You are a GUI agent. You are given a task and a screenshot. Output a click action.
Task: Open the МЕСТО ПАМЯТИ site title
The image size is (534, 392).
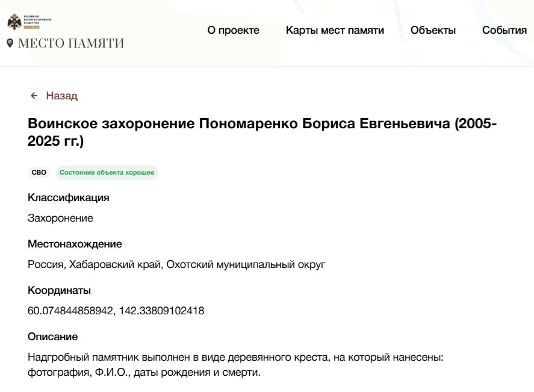[71, 43]
